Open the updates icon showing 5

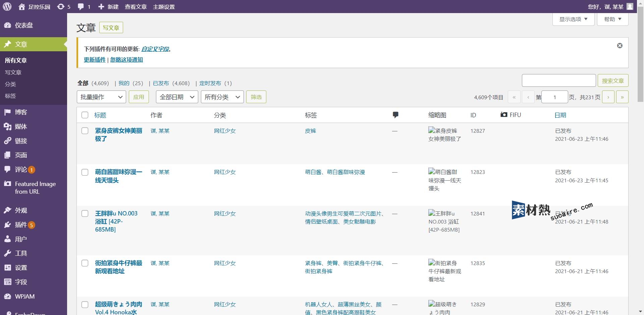61,7
